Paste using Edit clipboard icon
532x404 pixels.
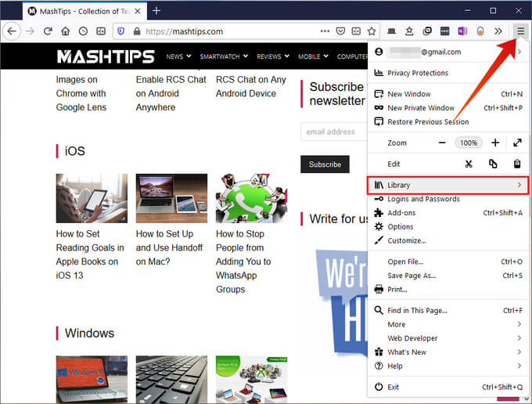[516, 164]
